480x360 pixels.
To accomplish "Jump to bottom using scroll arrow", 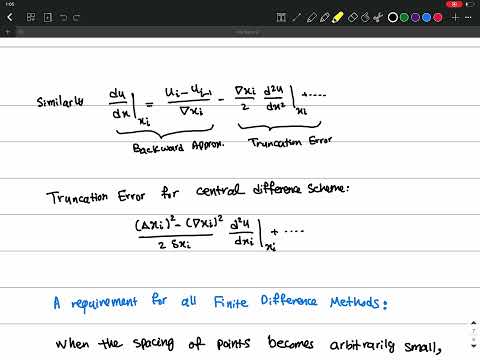I will point(474,347).
